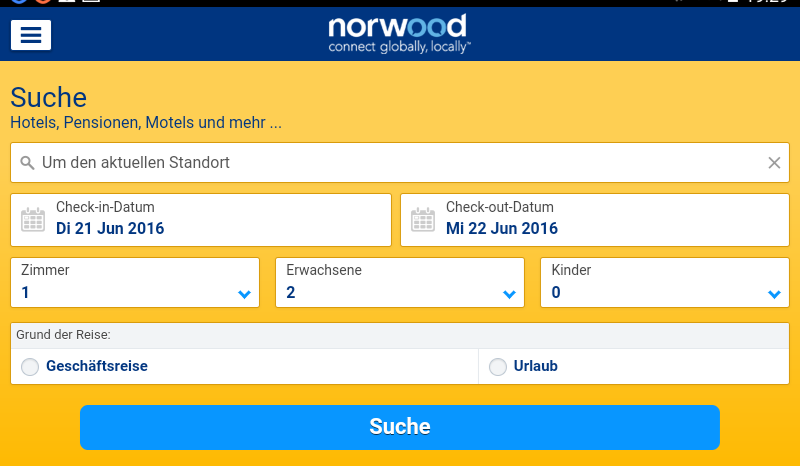The height and width of the screenshot is (466, 800).
Task: Click the Check-out-Datum calendar icon
Action: (423, 219)
